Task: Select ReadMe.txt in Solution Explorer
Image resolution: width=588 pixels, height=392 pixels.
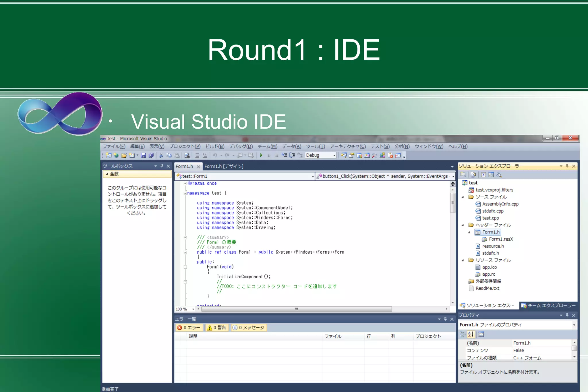Action: click(487, 288)
